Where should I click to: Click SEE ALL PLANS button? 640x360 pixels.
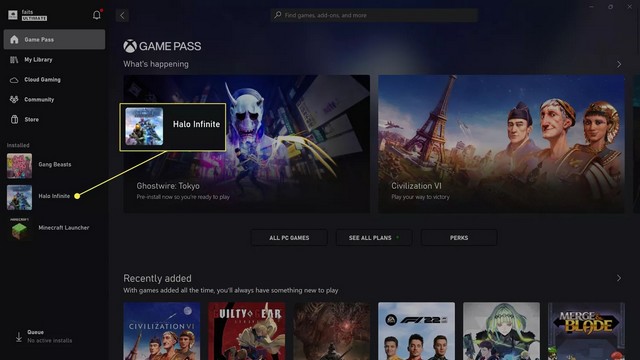[x=374, y=238]
